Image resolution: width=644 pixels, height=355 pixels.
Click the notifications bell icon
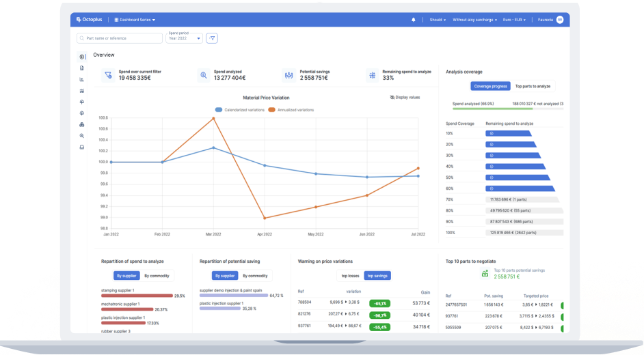tap(413, 20)
